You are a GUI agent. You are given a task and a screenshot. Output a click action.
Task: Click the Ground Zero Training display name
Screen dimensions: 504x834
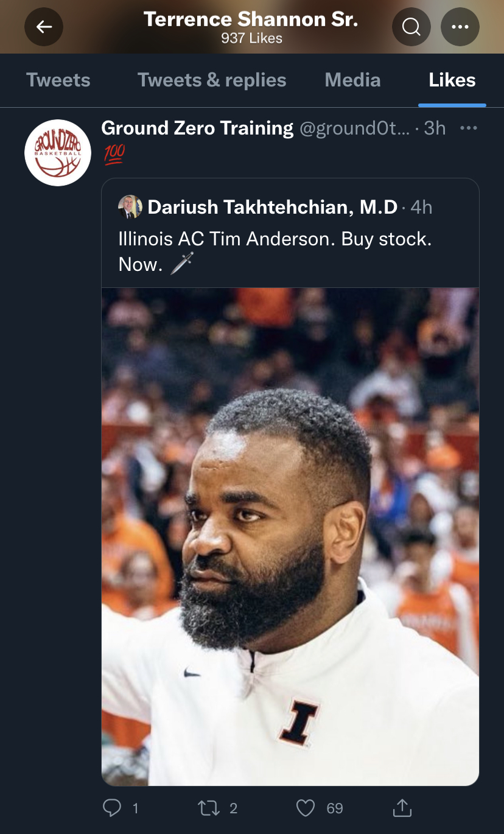pyautogui.click(x=197, y=128)
